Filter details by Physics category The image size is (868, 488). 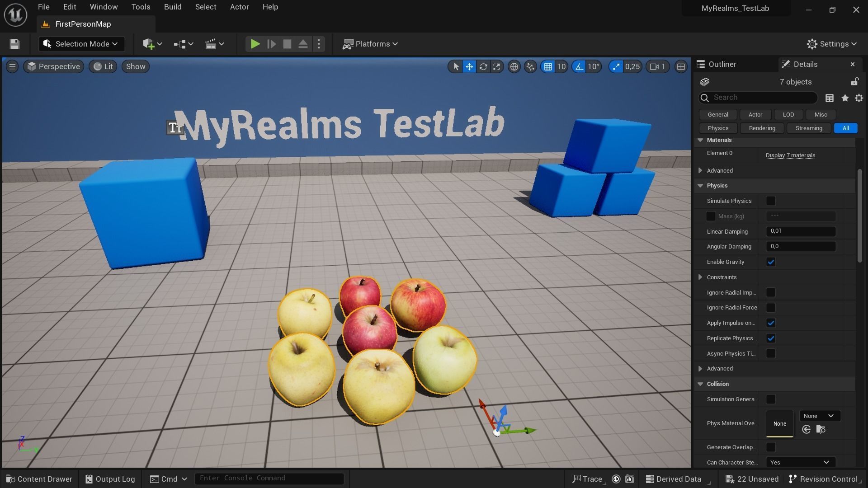pos(718,128)
